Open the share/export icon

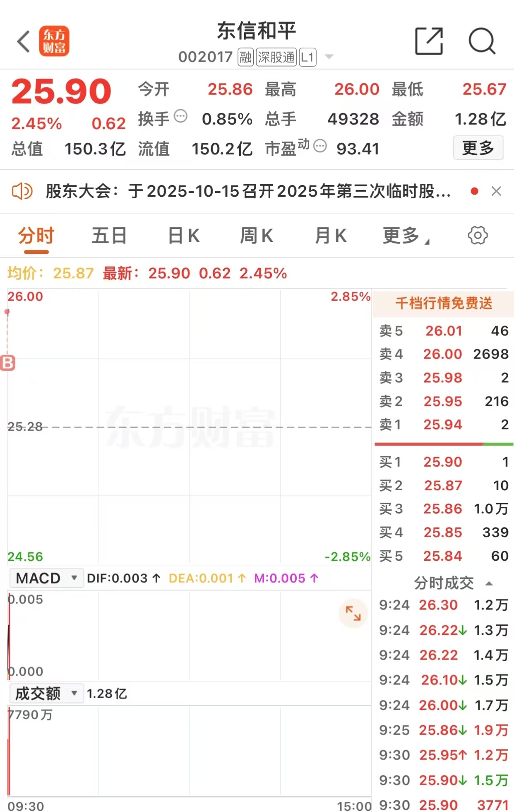429,41
